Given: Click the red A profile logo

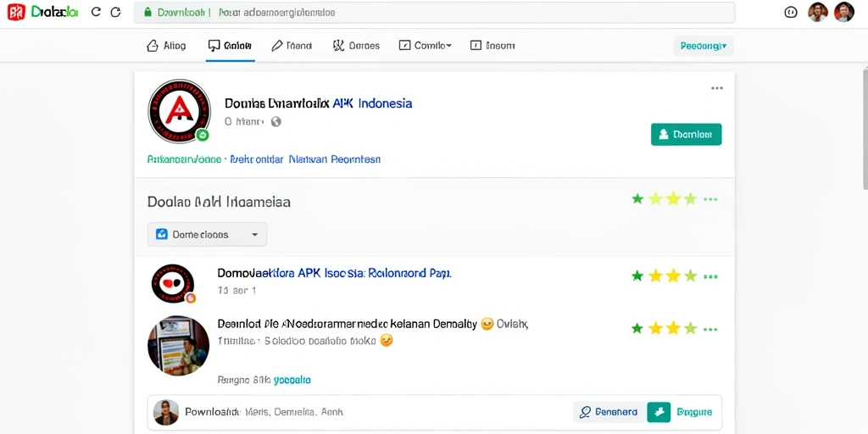Looking at the screenshot, I should tap(180, 111).
